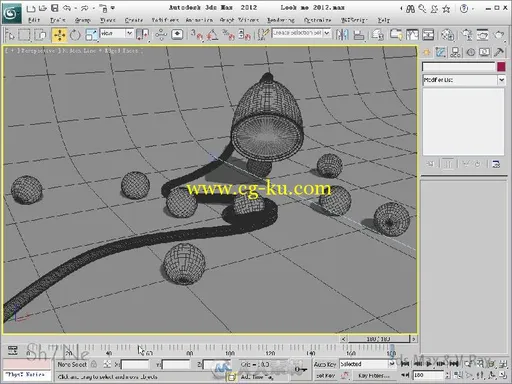The width and height of the screenshot is (512, 384).
Task: Open the Views menu
Action: [108, 20]
